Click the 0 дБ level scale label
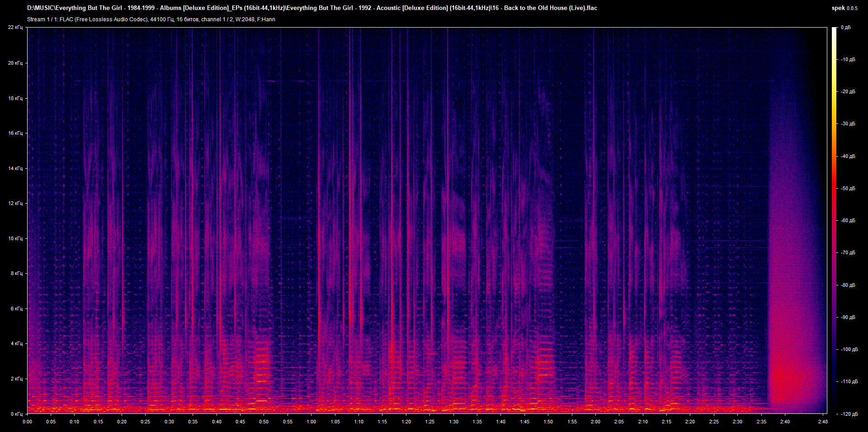Screen dimensions: 868x432 846,28
